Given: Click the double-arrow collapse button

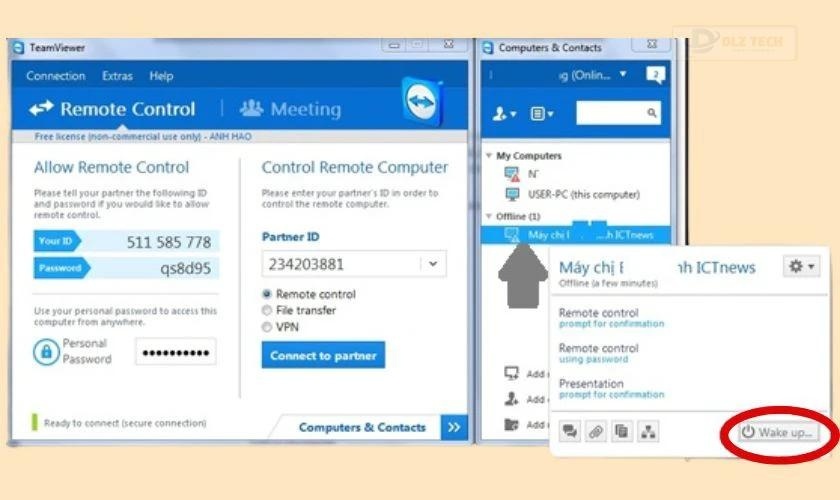Looking at the screenshot, I should [x=454, y=427].
